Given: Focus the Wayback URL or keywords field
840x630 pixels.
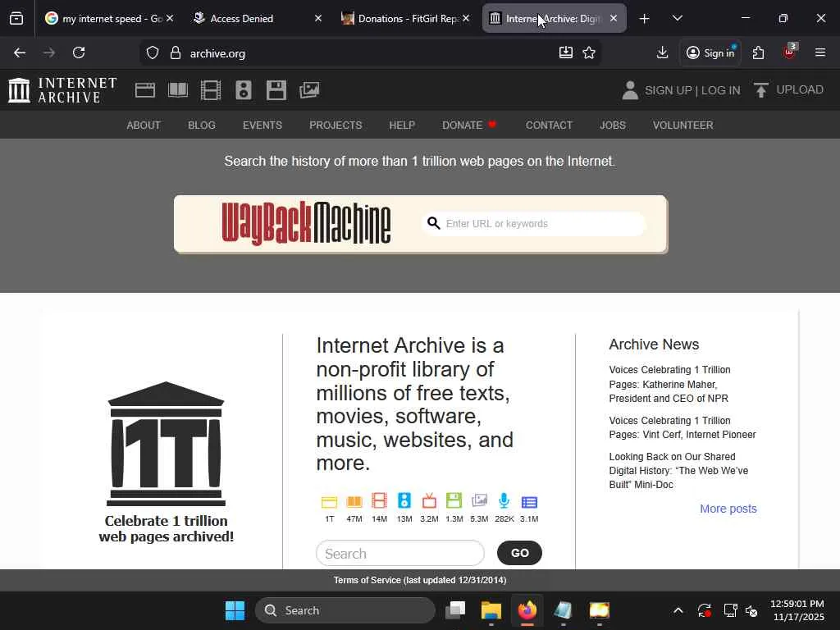Looking at the screenshot, I should (x=533, y=223).
